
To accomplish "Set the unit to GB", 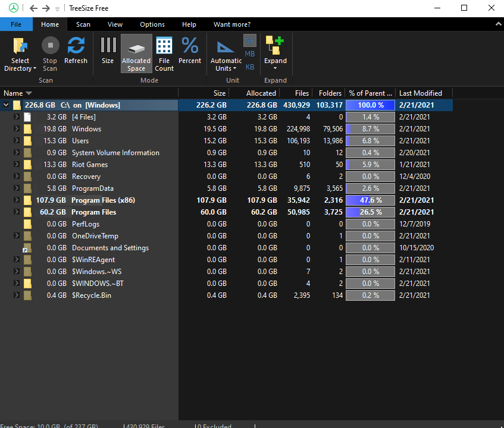I will point(250,41).
